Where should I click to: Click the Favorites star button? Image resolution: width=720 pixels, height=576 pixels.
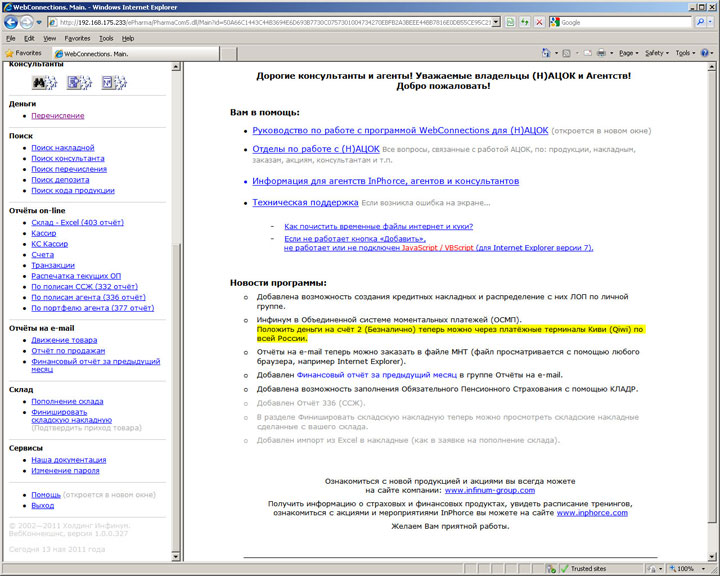(23, 53)
